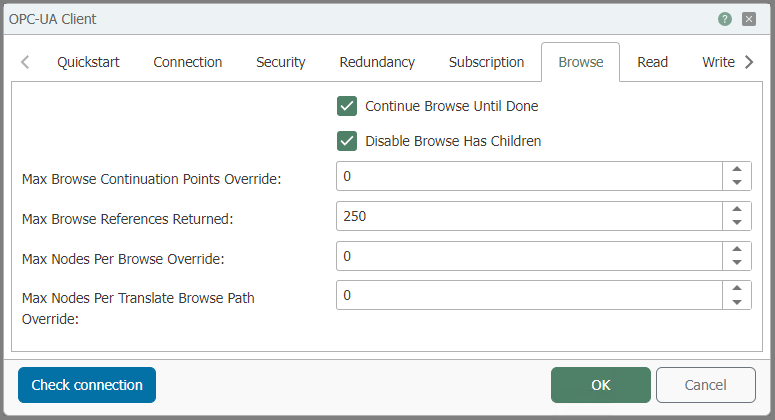Decrease Max Browse Continuation Points Override value
Image resolution: width=775 pixels, height=420 pixels.
point(737,183)
